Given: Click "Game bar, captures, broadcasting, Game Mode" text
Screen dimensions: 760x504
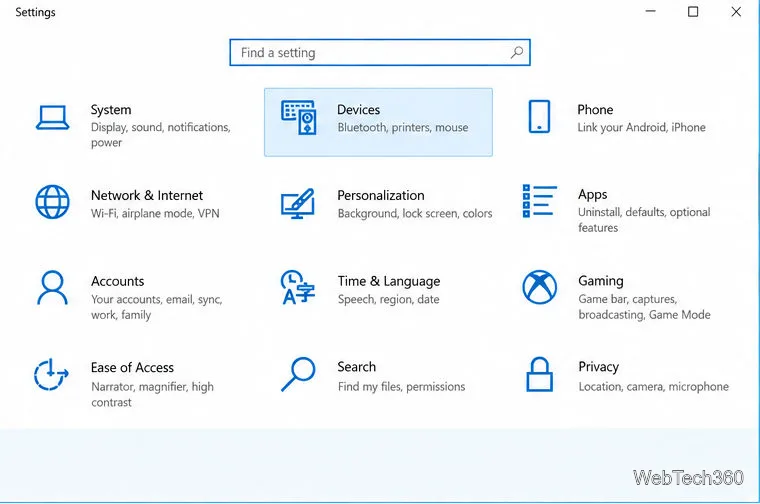Looking at the screenshot, I should coord(645,307).
